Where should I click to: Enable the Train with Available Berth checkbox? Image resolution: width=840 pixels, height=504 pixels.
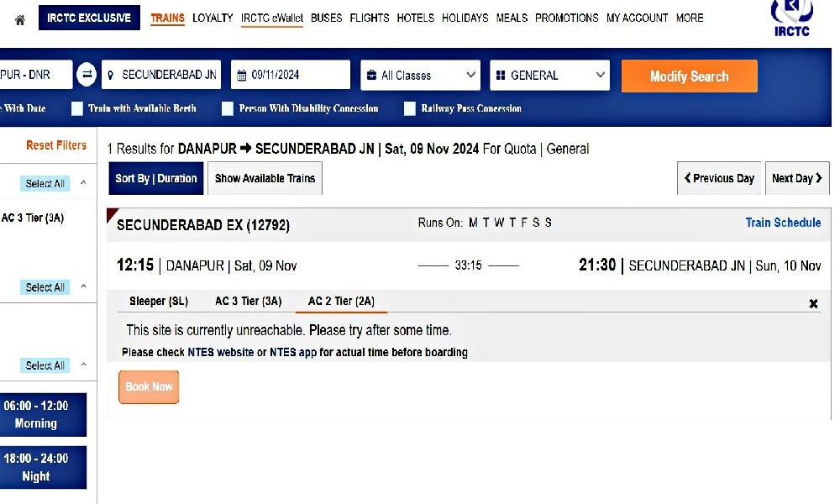76,108
